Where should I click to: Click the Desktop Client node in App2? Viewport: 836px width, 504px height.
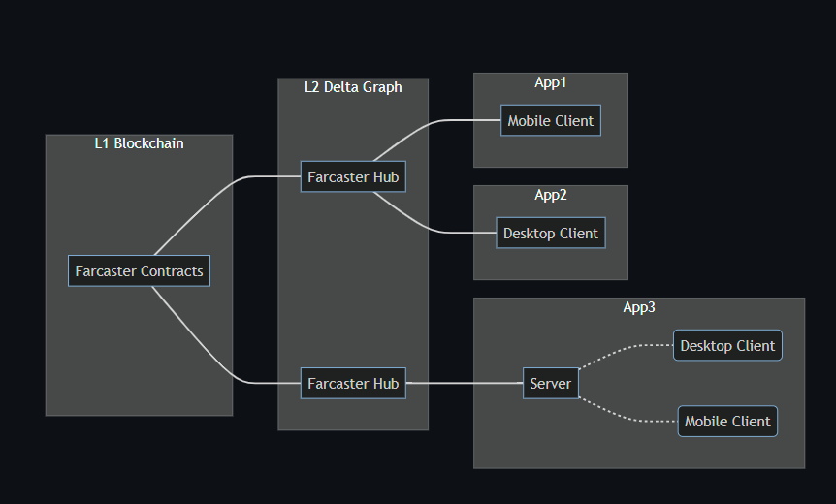[551, 234]
